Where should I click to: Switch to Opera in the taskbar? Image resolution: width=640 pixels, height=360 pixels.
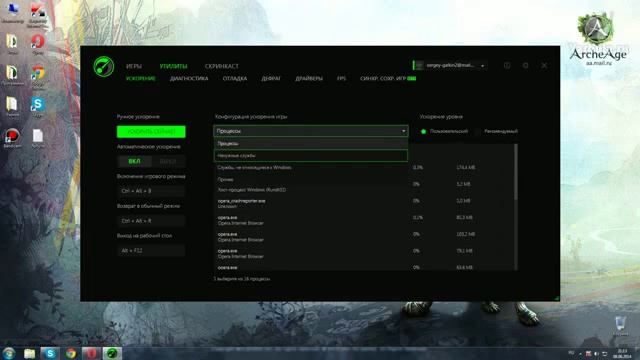click(91, 353)
